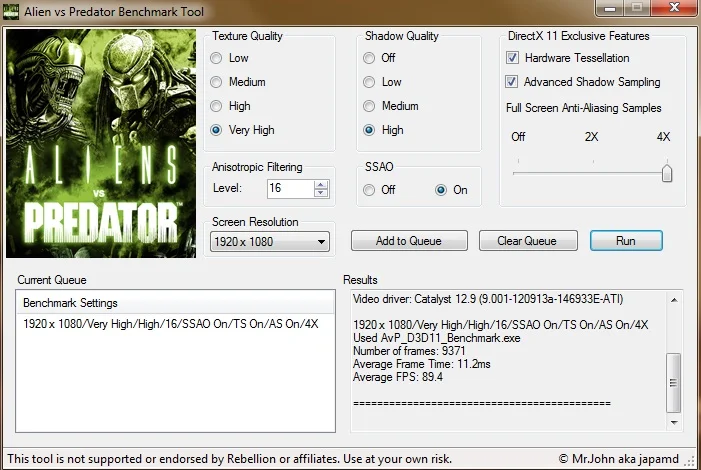Click the Results scrollbar thumb
The width and height of the screenshot is (701, 470).
(x=674, y=383)
